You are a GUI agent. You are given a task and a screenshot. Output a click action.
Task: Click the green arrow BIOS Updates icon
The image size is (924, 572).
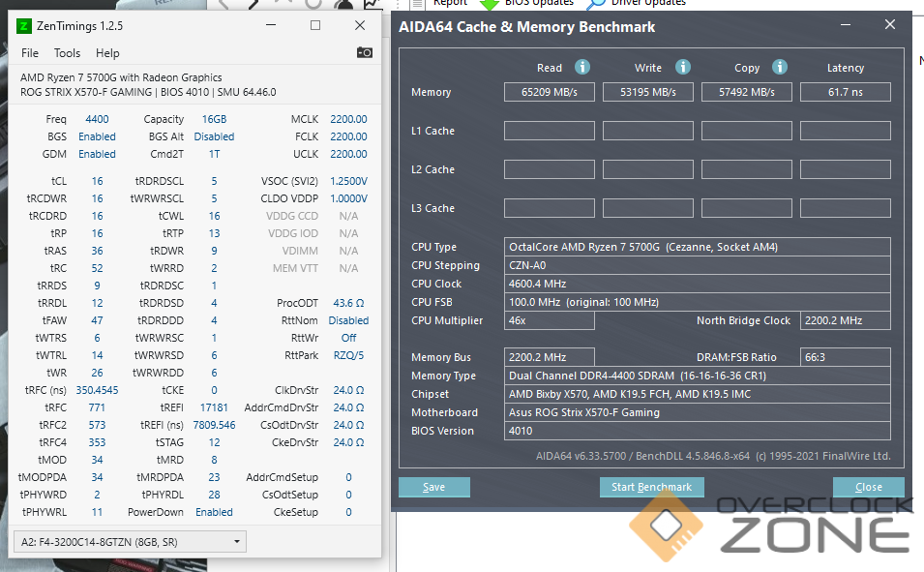pos(491,3)
